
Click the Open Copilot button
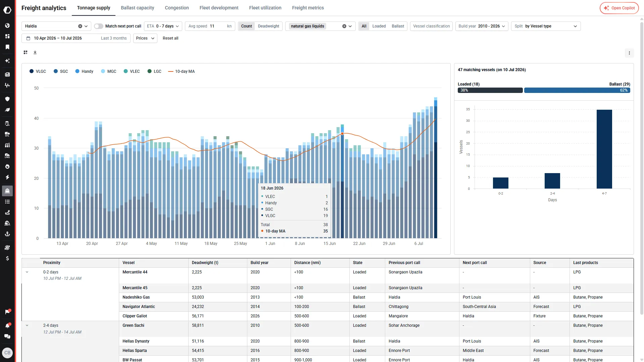tap(619, 8)
